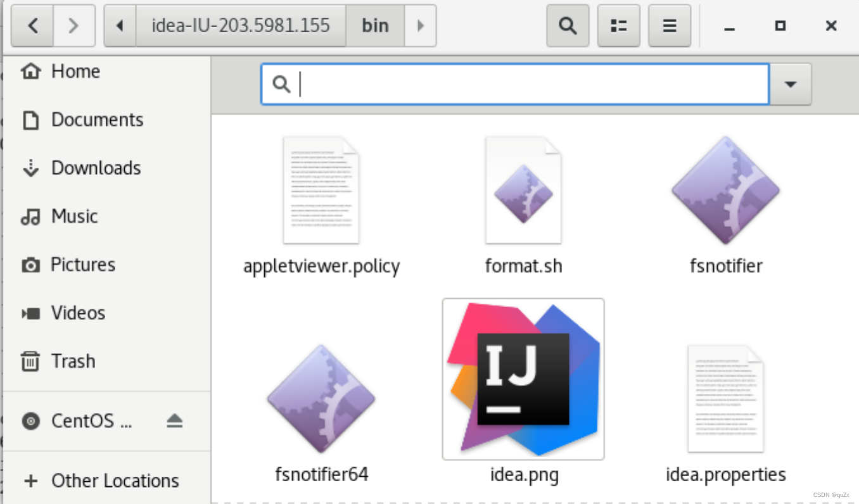Viewport: 859px width, 504px height.
Task: Open the fsnotifier64 file
Action: (321, 398)
